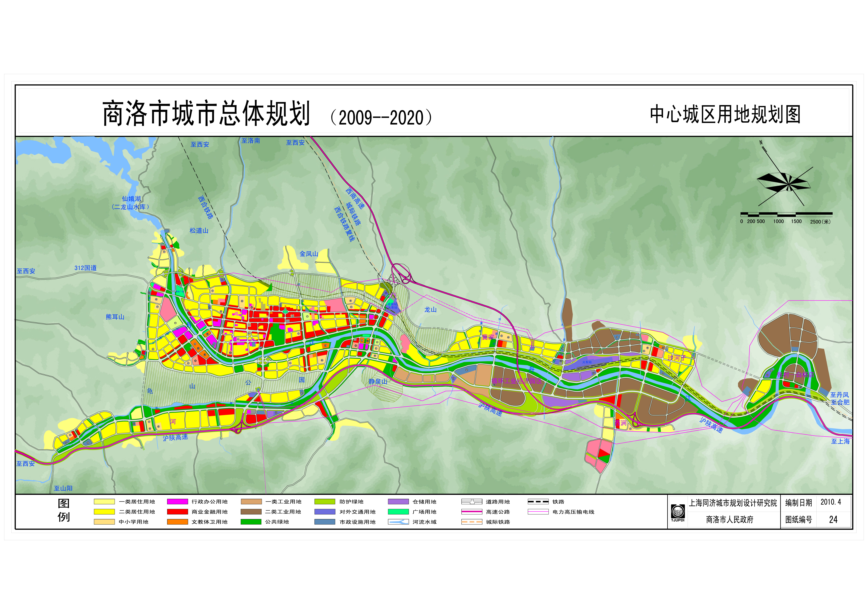
Task: Click the 熊耳山 mountain label
Action: click(x=115, y=317)
